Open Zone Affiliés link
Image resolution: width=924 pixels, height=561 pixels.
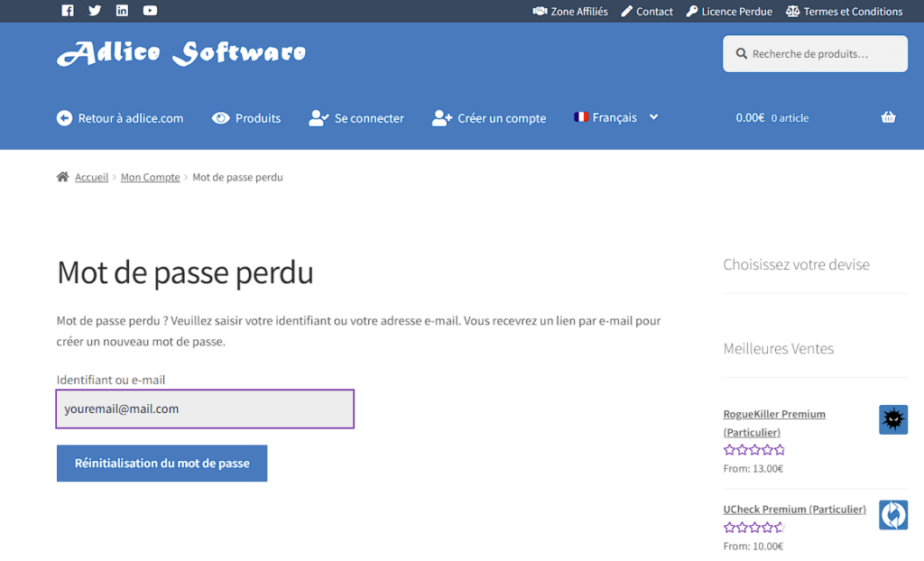click(x=569, y=12)
